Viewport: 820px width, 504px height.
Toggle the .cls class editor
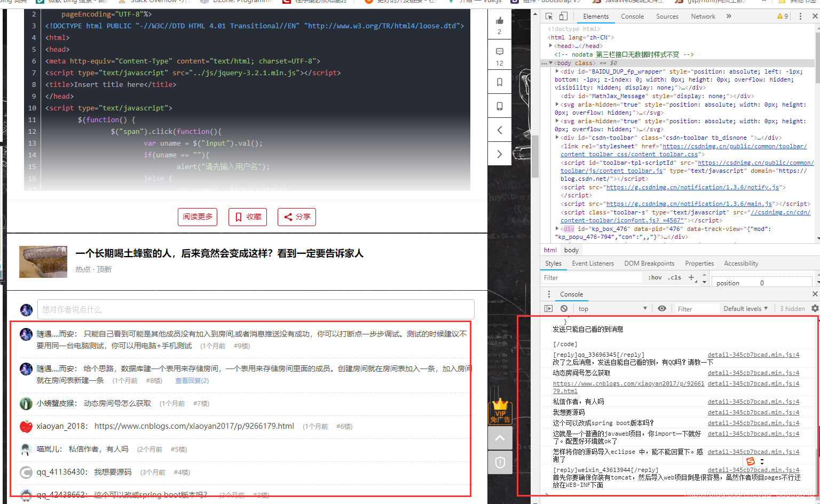click(x=674, y=277)
